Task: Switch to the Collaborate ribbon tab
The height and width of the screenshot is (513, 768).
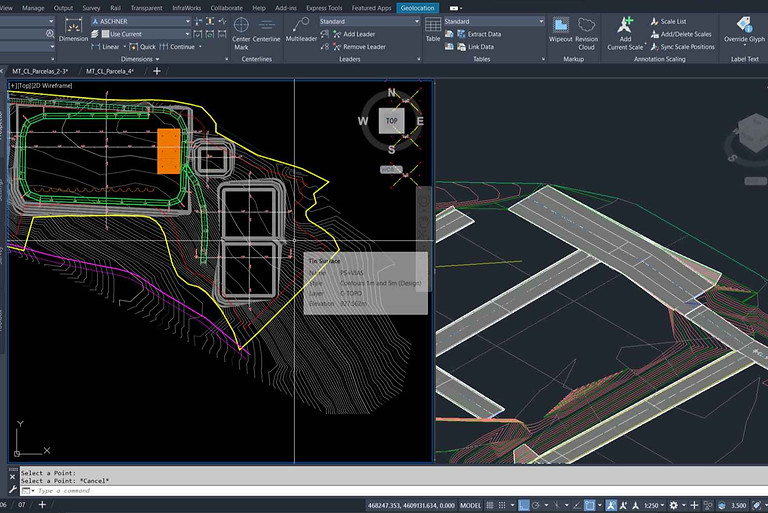Action: click(226, 8)
